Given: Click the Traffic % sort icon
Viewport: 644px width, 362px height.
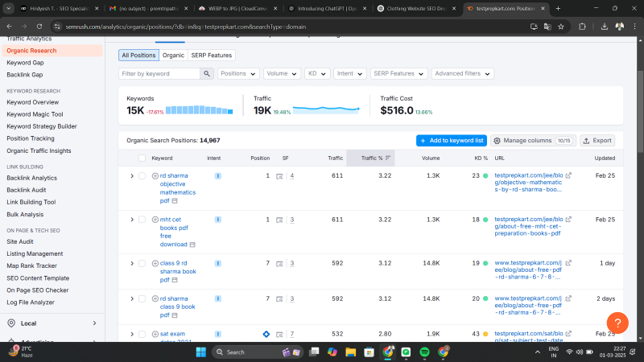Looking at the screenshot, I should 389,158.
